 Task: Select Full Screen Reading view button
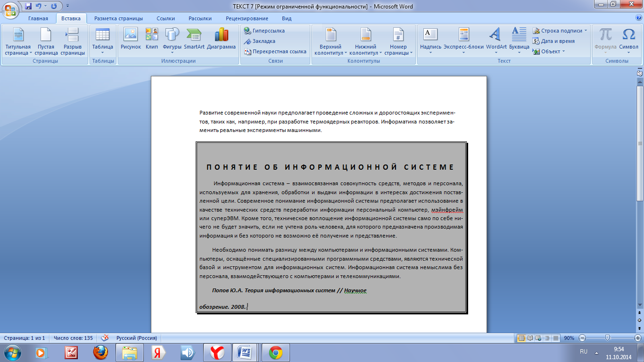point(530,338)
